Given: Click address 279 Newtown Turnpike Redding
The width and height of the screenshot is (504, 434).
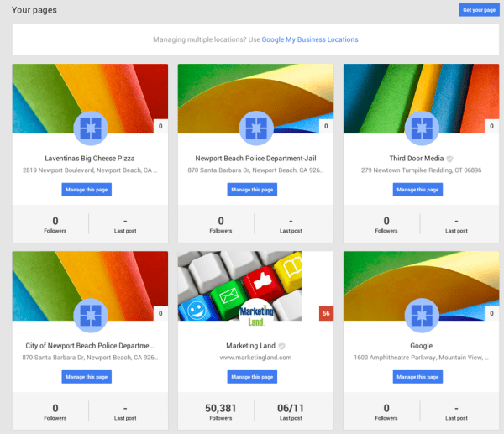Looking at the screenshot, I should click(x=421, y=170).
